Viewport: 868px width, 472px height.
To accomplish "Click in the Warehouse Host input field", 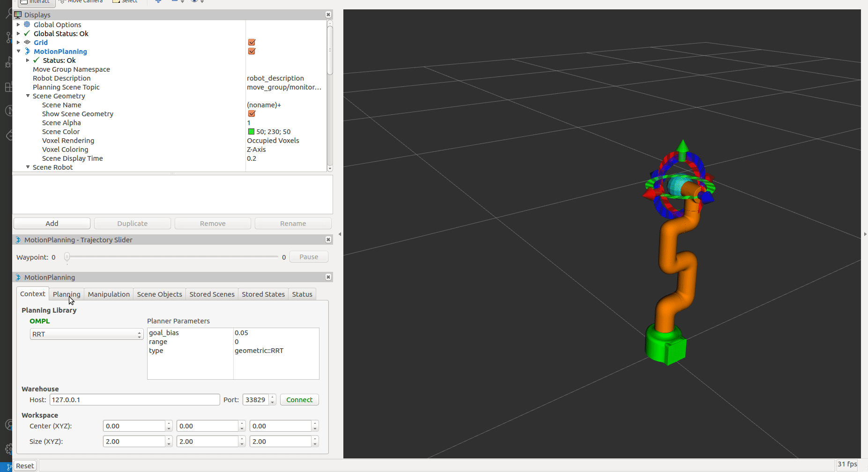I will click(134, 400).
